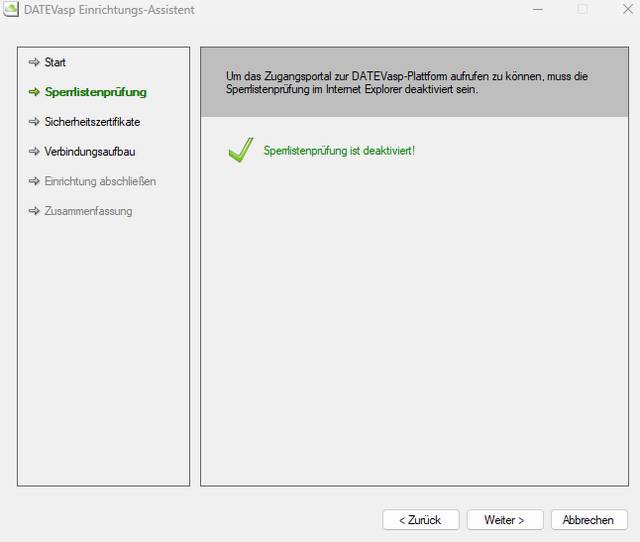Click the Weiter > button

(505, 520)
